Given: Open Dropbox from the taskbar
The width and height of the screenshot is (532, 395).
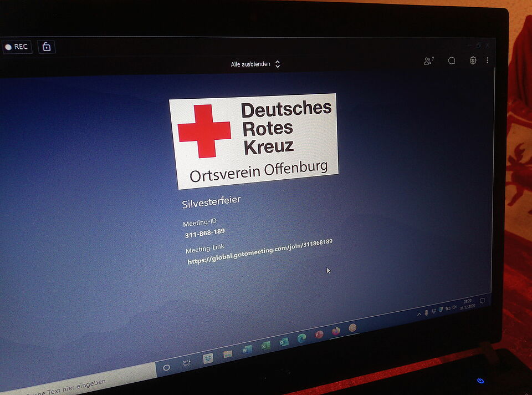Looking at the screenshot, I should tap(208, 358).
